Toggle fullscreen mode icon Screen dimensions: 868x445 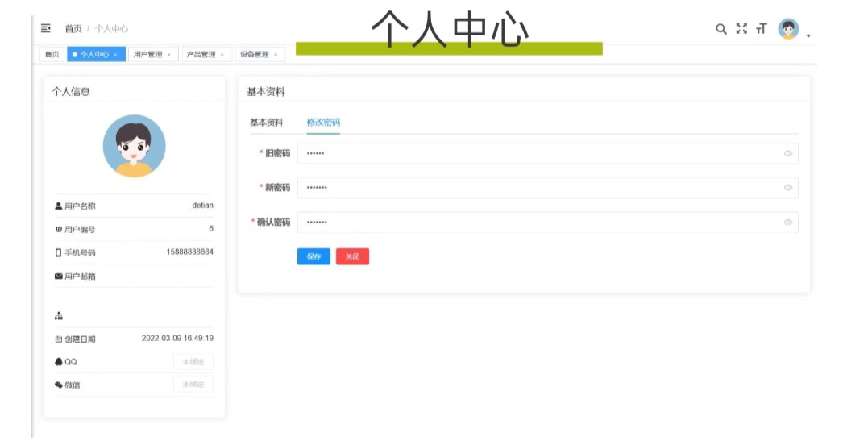[741, 29]
